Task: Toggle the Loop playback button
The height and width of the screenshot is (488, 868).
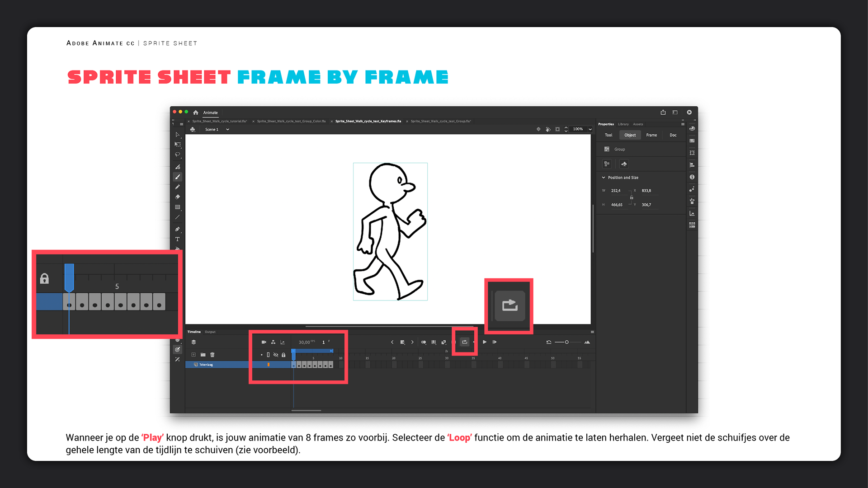Action: tap(464, 342)
